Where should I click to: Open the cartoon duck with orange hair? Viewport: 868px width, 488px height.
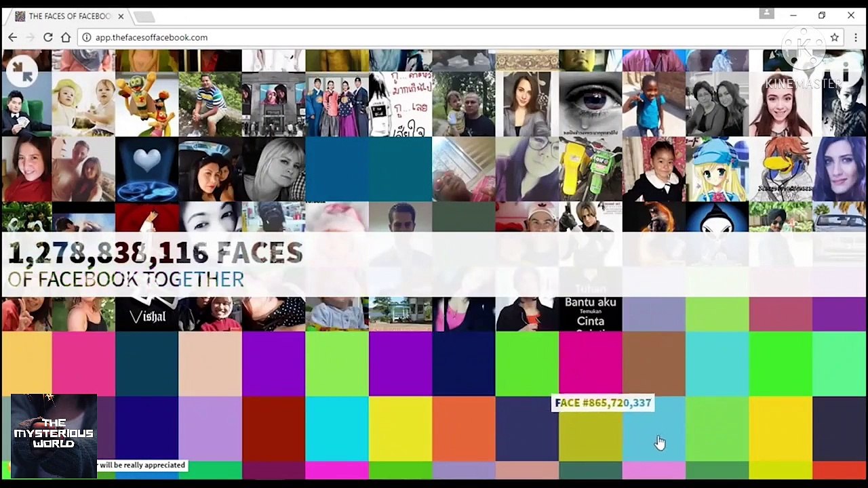[781, 169]
